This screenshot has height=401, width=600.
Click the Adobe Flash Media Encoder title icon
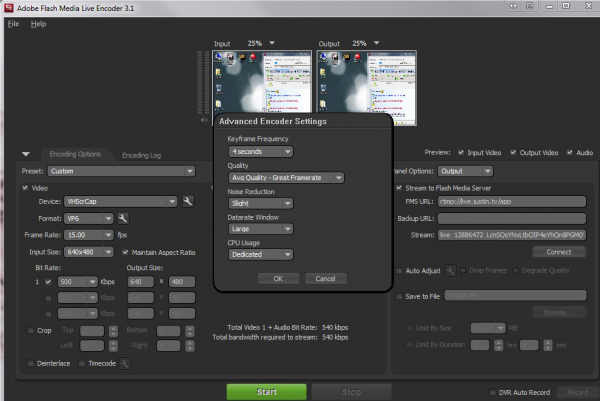click(x=8, y=7)
